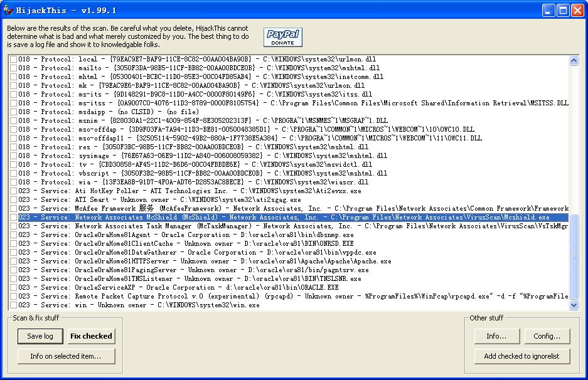Check OracleOraHome81TNSListener service entry

click(x=14, y=279)
